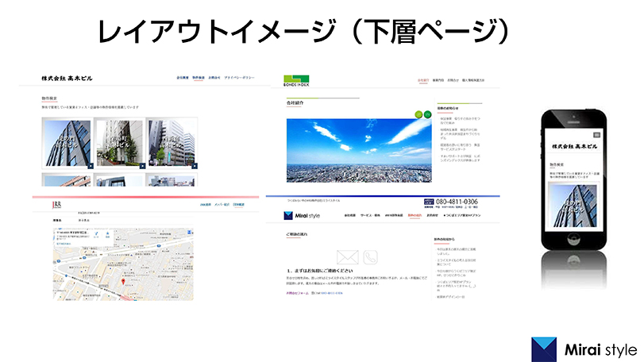
Task: Click the red location pin on the map
Action: point(123,282)
